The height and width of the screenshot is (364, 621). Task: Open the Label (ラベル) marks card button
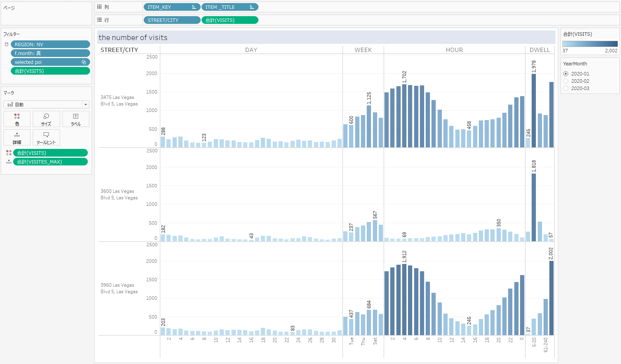76,119
